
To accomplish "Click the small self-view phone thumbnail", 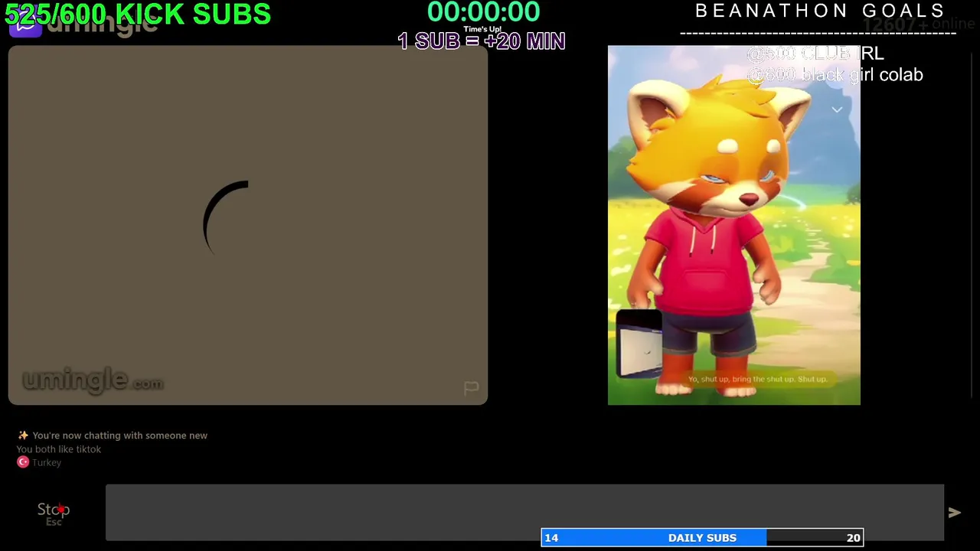I will tap(639, 344).
